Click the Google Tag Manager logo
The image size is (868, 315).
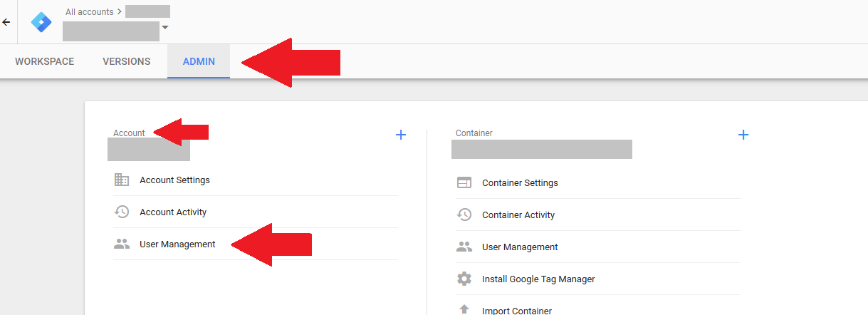coord(41,22)
